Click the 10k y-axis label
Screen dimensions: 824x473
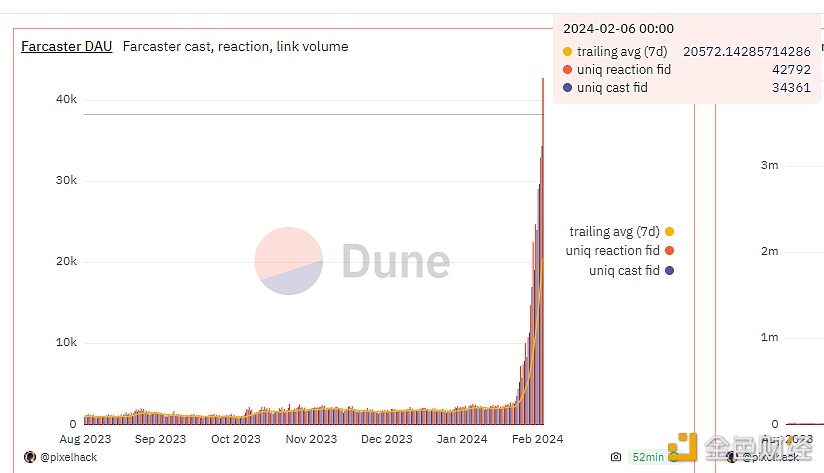(66, 342)
